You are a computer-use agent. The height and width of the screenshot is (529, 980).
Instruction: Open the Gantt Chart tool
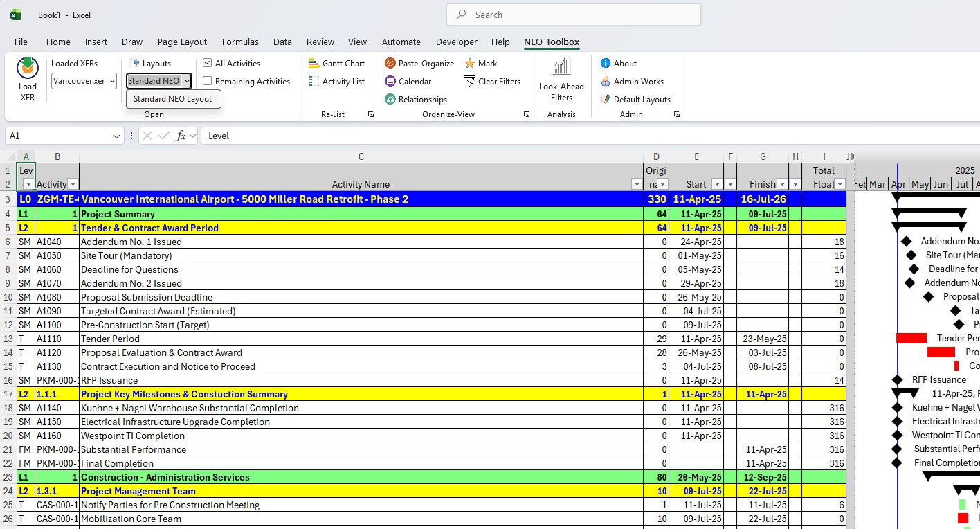(x=335, y=63)
